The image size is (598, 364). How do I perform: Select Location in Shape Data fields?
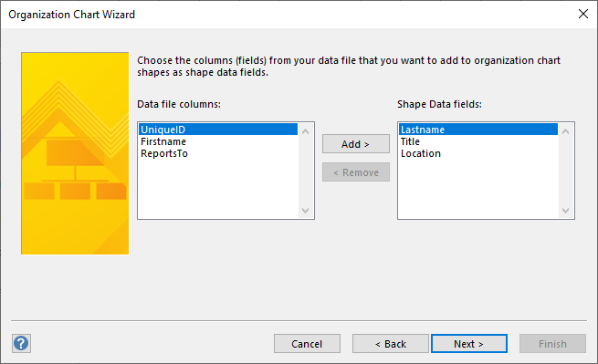[x=478, y=153]
